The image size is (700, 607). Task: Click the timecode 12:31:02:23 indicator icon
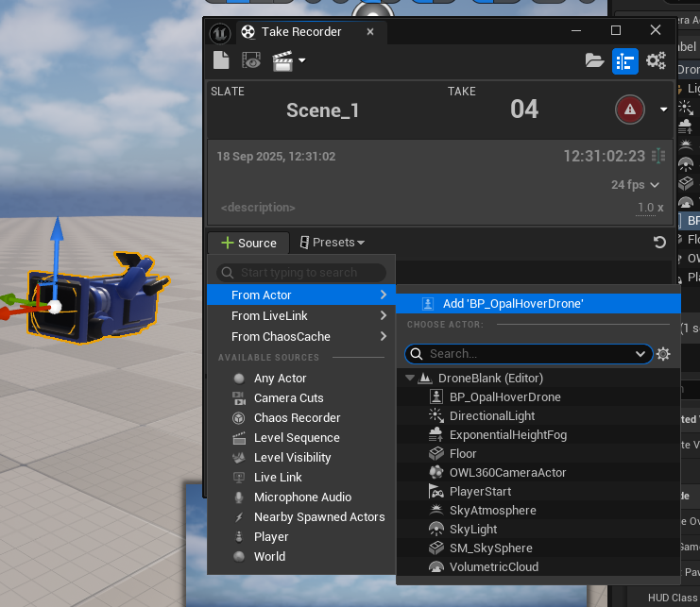coord(658,156)
